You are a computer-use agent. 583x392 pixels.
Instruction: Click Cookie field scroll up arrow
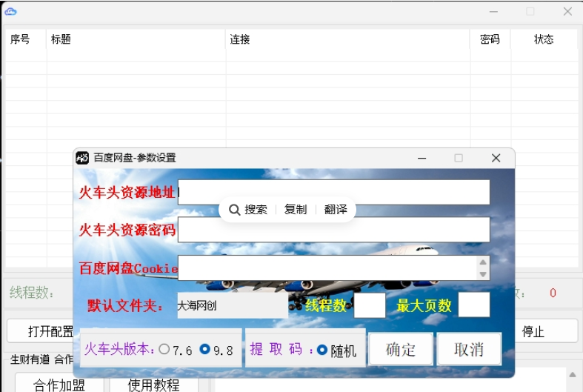click(x=483, y=262)
